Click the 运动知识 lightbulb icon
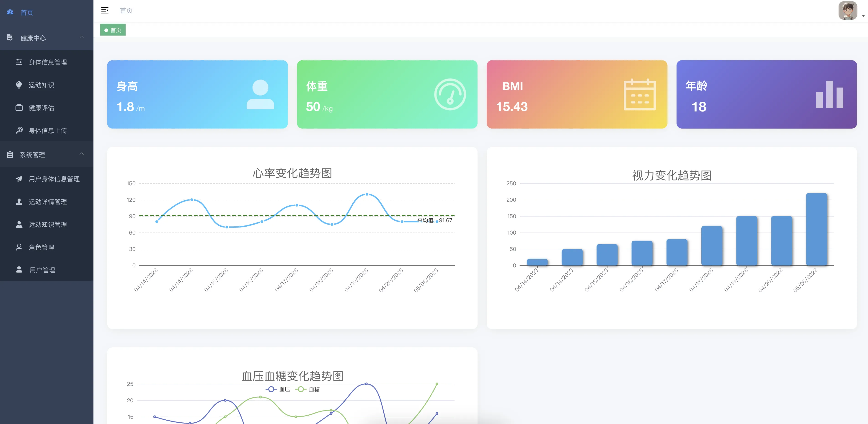The height and width of the screenshot is (424, 868). coord(19,85)
